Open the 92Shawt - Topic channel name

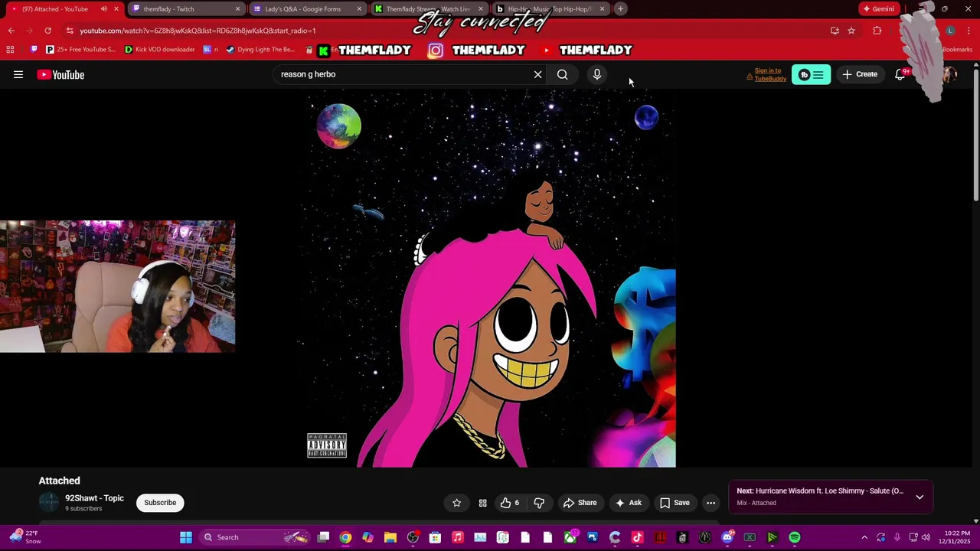tap(94, 498)
